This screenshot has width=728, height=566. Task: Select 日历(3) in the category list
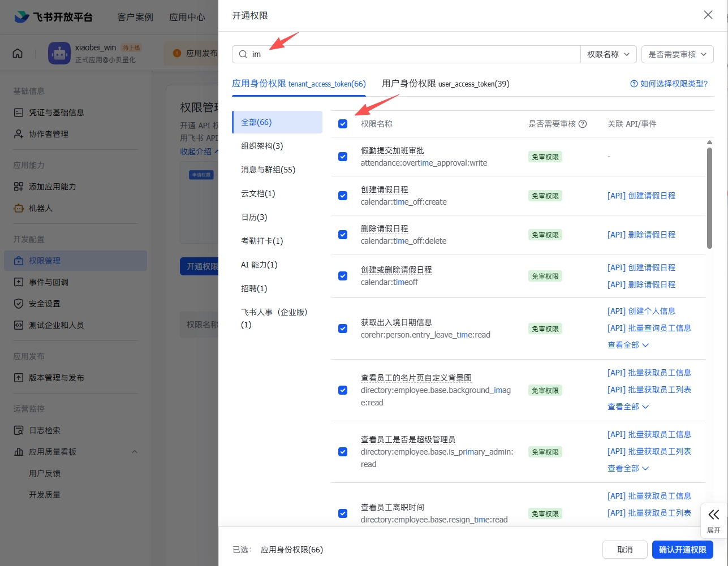254,217
